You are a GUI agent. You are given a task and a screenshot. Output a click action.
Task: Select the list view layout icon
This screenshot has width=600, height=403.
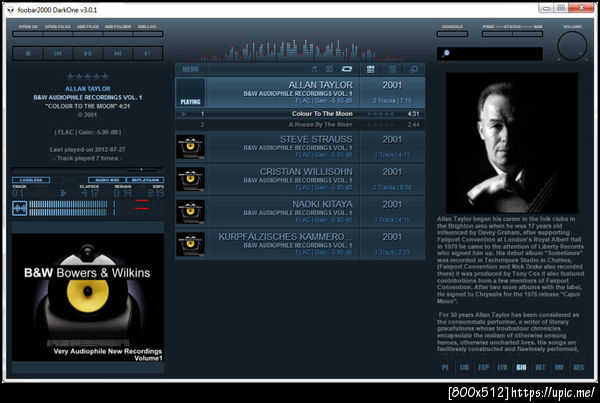(x=392, y=69)
